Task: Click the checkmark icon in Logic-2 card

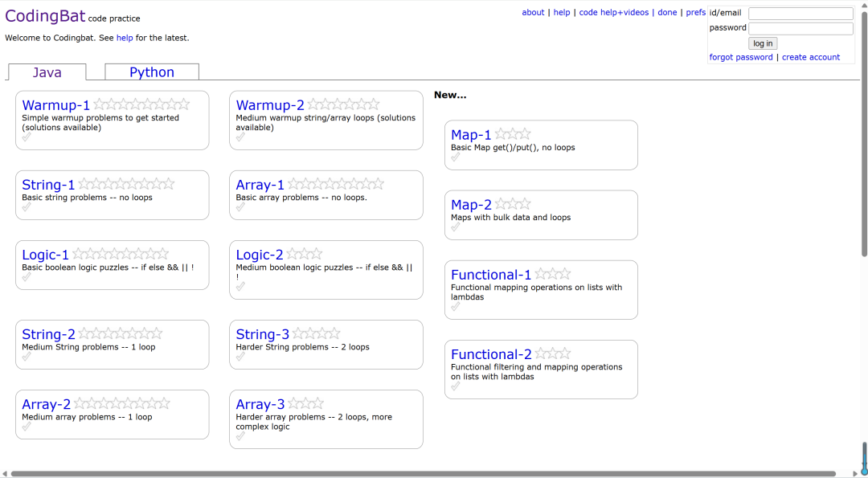Action: 240,287
